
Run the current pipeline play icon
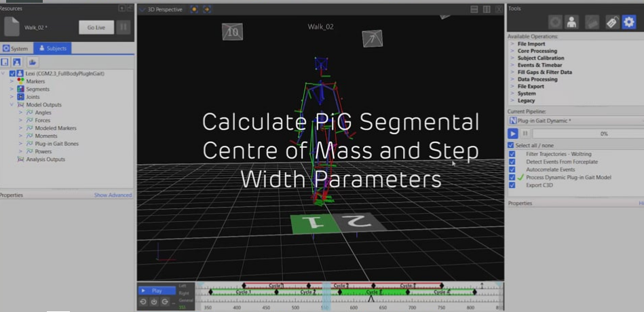click(x=513, y=134)
